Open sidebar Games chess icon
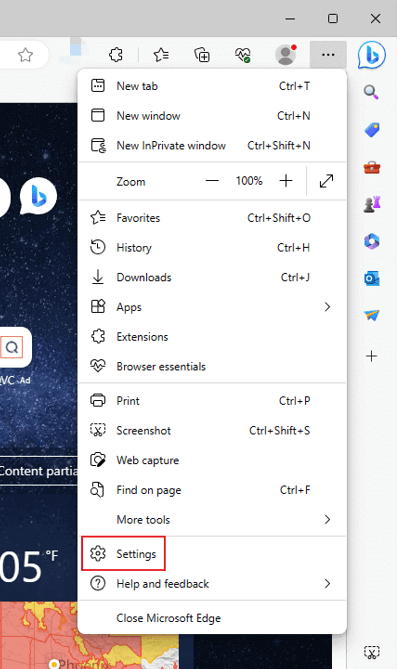Image resolution: width=397 pixels, height=669 pixels. pos(372,204)
